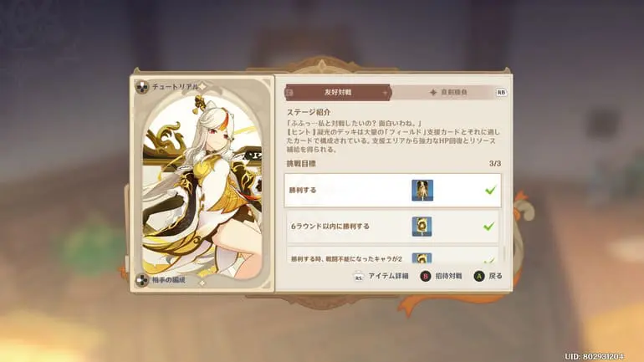Click the green checkmark on 勝利する goal
This screenshot has height=362, width=644.
490,190
